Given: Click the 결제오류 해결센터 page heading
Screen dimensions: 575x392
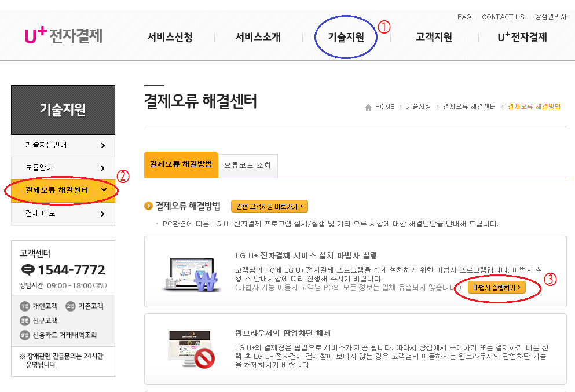Looking at the screenshot, I should [200, 101].
